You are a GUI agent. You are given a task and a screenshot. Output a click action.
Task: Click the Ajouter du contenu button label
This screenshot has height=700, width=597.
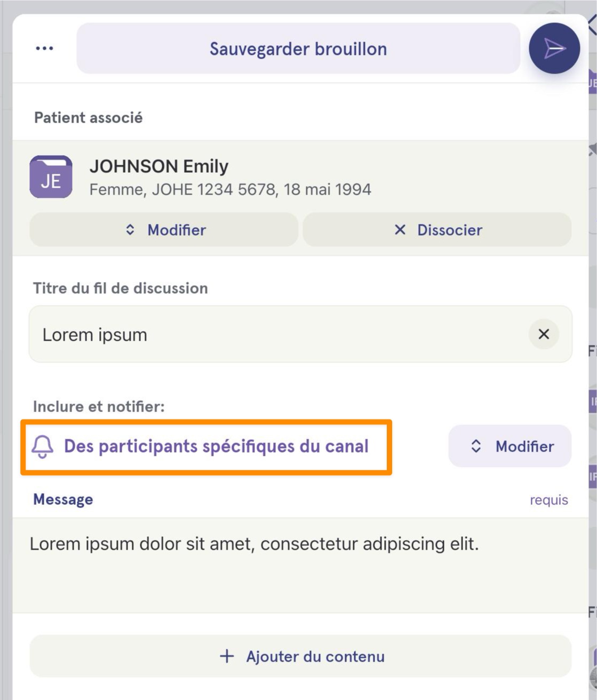coord(315,656)
